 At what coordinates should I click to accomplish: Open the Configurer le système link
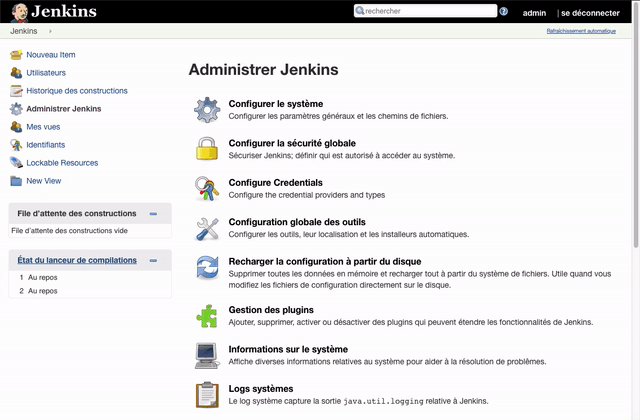[x=276, y=104]
